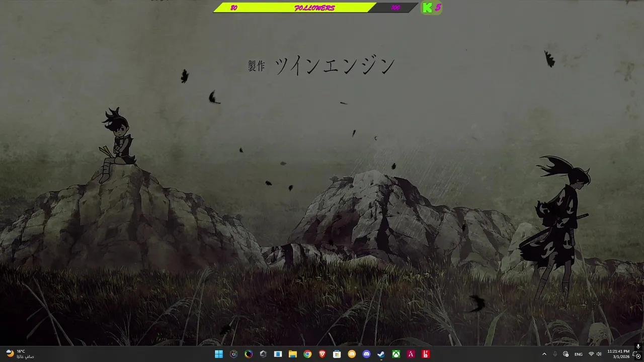Open Microsoft Store from the taskbar

[x=337, y=354]
